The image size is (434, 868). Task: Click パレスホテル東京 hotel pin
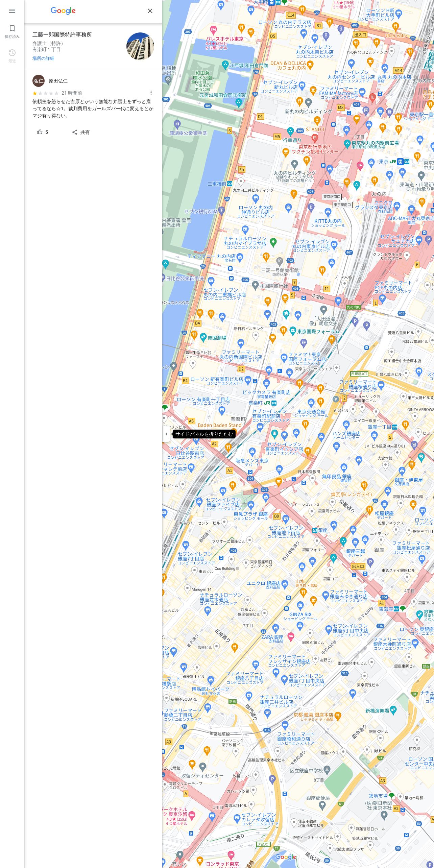point(213,30)
